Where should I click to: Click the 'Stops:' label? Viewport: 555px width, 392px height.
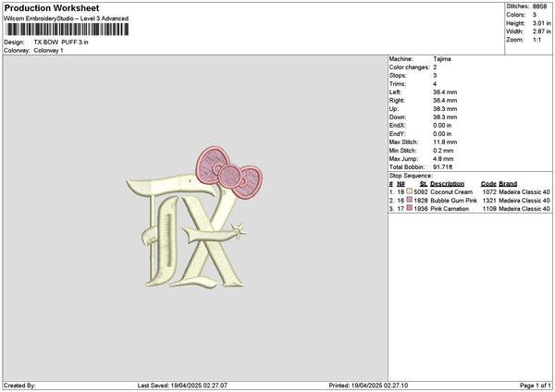coord(398,76)
